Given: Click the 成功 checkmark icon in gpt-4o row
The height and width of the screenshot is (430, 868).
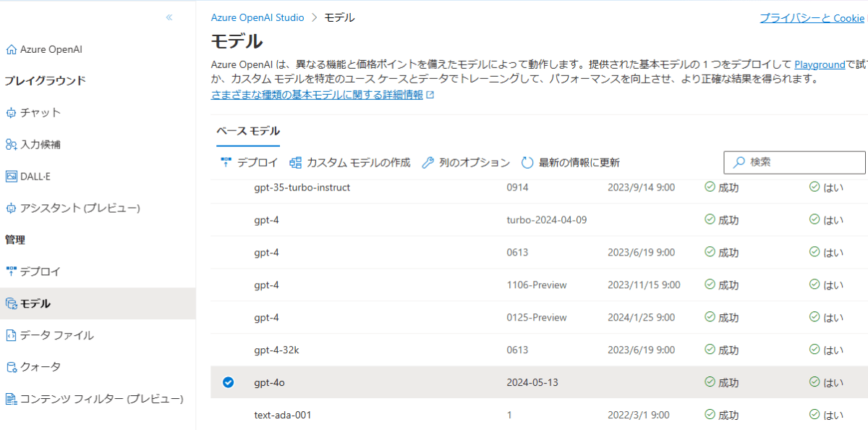Looking at the screenshot, I should 710,381.
